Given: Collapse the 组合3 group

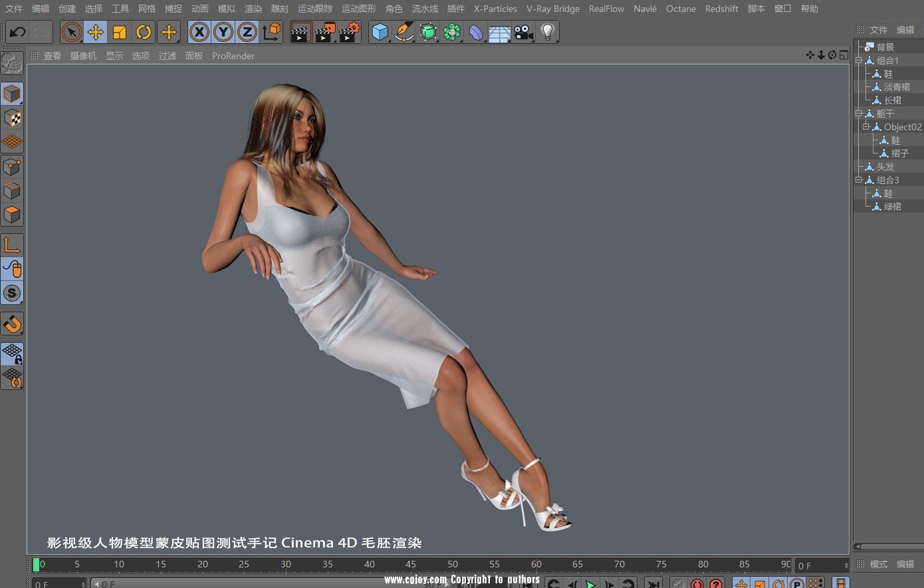Looking at the screenshot, I should [859, 180].
